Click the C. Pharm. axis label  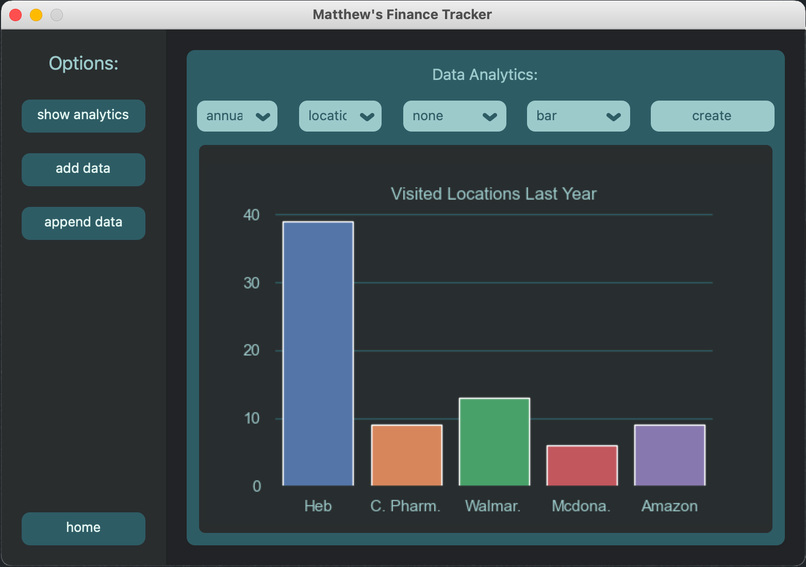point(405,506)
